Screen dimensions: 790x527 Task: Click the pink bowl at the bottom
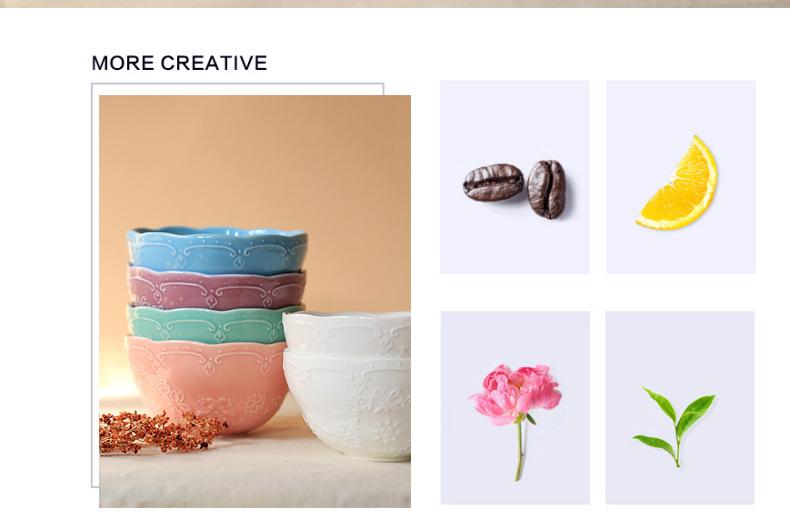[x=207, y=383]
